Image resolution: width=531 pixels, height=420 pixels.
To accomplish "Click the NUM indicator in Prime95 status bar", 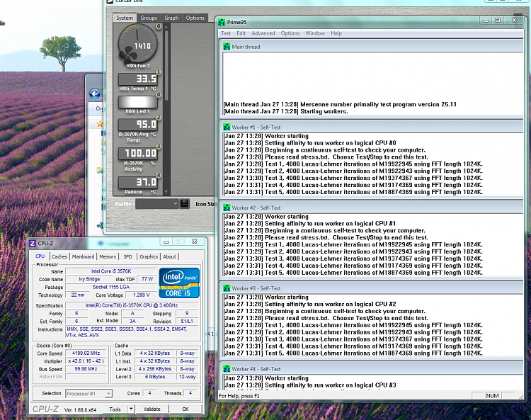I will click(492, 396).
